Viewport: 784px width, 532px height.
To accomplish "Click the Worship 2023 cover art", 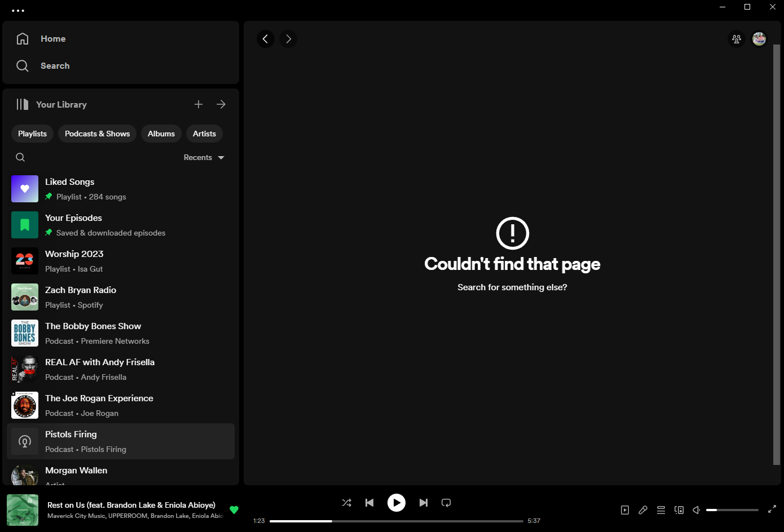I will pos(25,261).
